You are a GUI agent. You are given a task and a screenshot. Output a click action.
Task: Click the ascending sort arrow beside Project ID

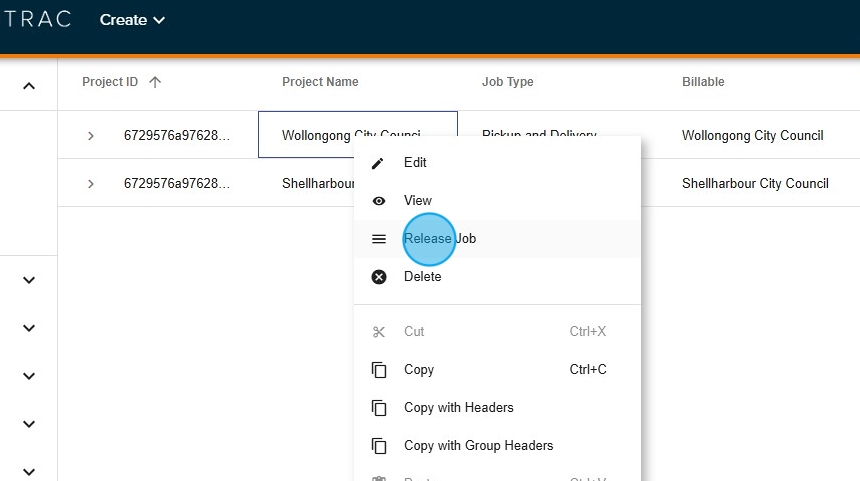(x=154, y=82)
